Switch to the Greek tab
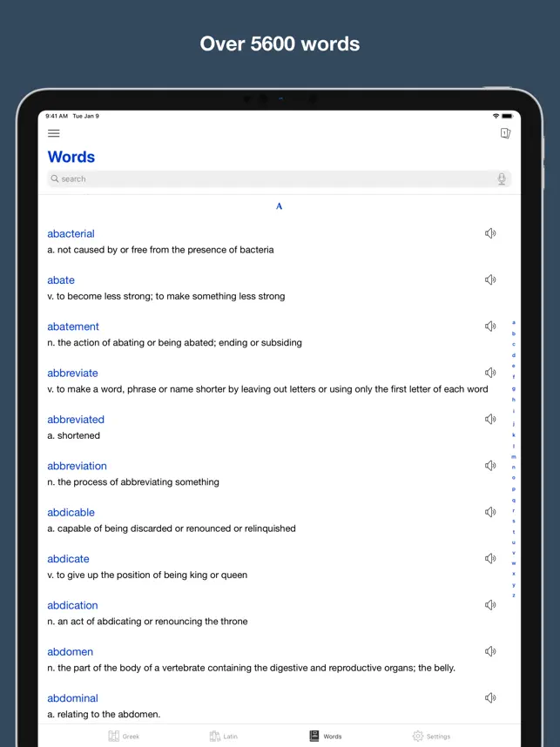Viewport: 560px width, 747px height. click(x=124, y=736)
